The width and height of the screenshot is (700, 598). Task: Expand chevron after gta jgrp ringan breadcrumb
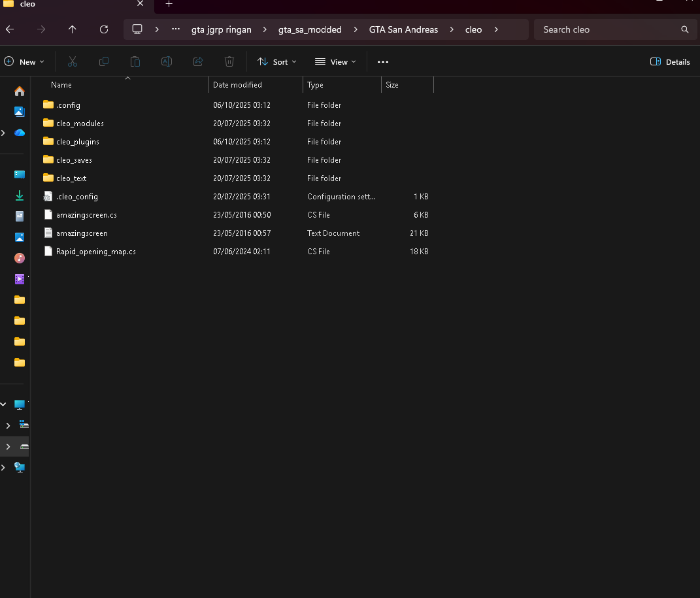click(x=265, y=29)
